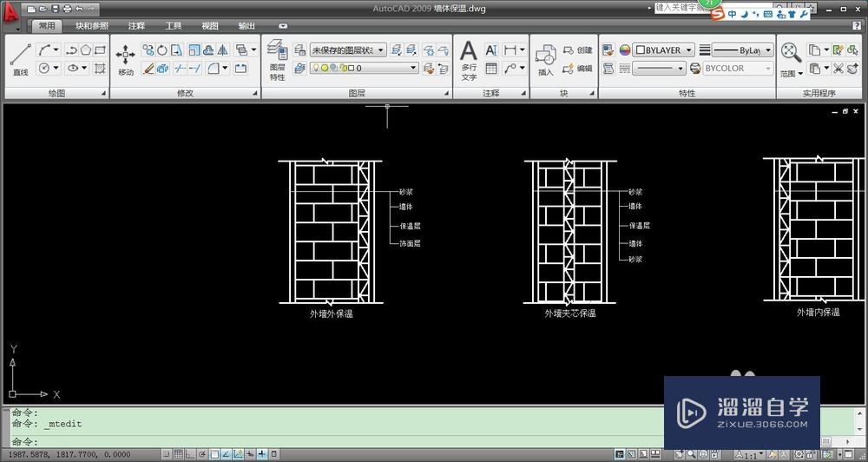Click the single-line text icon
This screenshot has width=868, height=462.
[x=491, y=49]
